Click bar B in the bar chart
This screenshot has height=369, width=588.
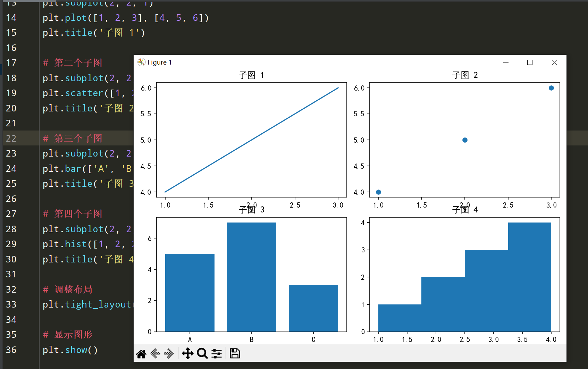[252, 277]
